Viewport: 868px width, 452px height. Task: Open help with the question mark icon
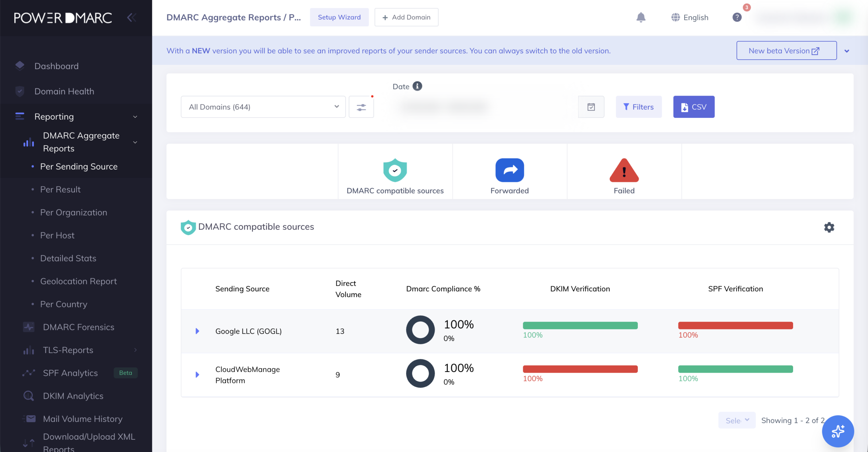coord(737,17)
